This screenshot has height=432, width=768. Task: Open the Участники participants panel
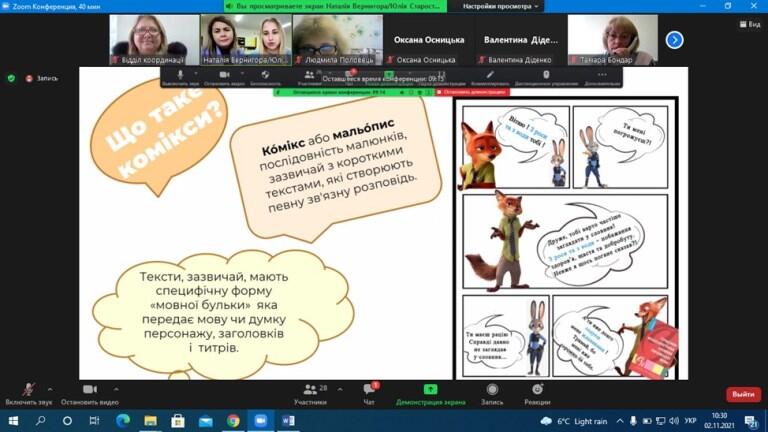pos(311,394)
